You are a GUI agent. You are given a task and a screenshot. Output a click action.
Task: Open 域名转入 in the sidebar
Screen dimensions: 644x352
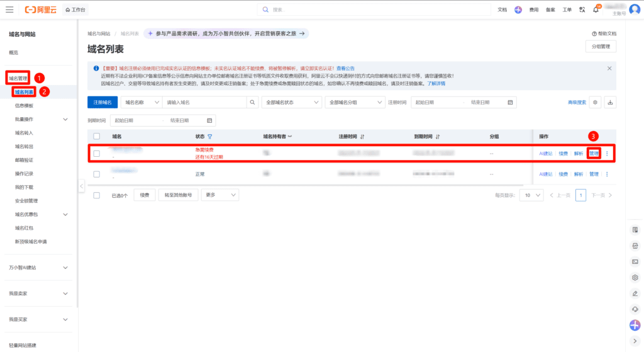[25, 133]
